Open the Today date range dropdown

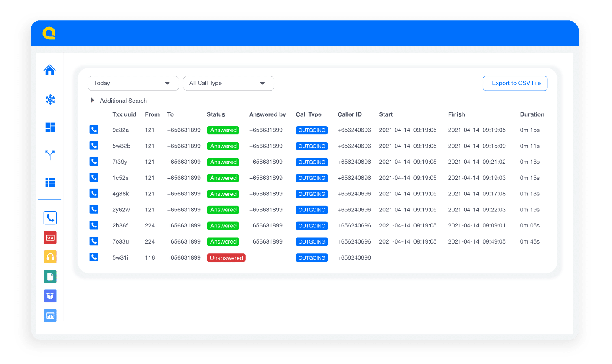(x=133, y=83)
